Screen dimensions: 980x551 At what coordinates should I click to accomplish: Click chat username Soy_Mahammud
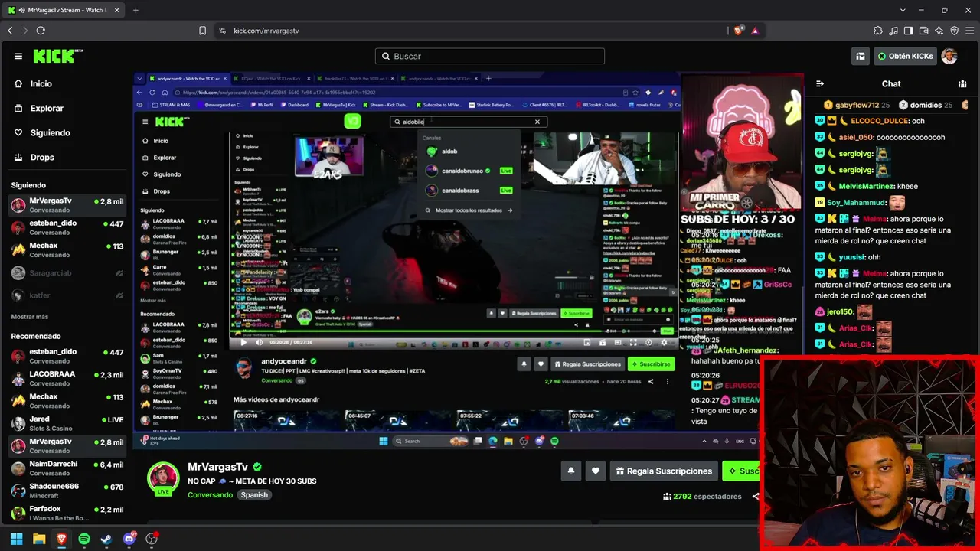click(856, 203)
